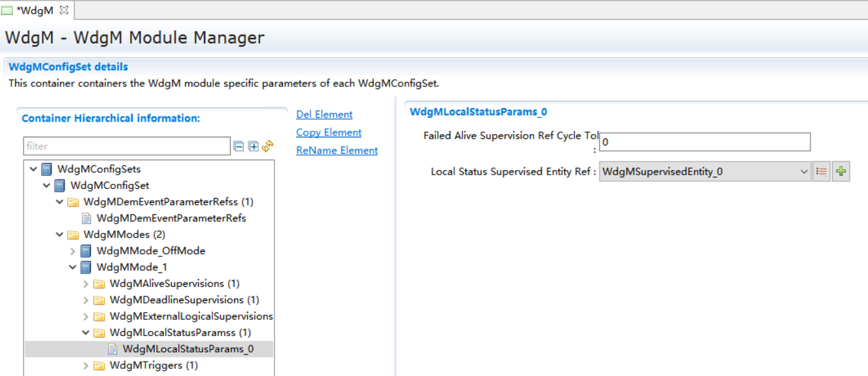Collapse the WdgMConfigSets root node
The width and height of the screenshot is (868, 376).
pos(33,169)
